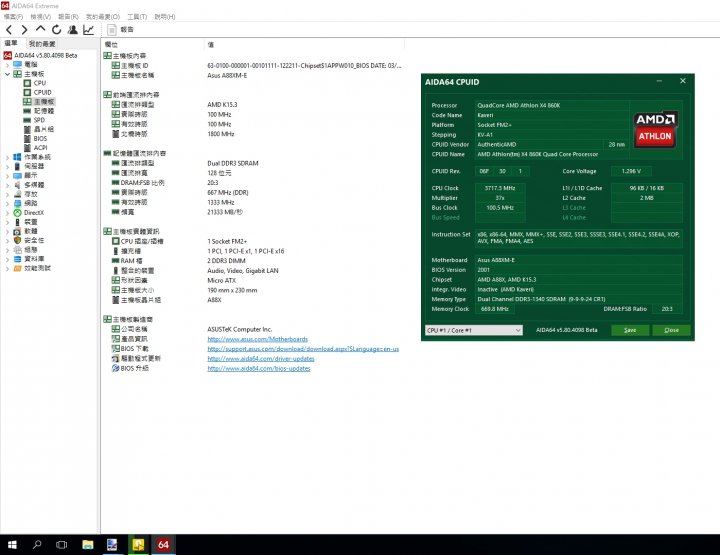Viewport: 720px width, 555px height.
Task: Switch to the 選單 menu tab
Action: pos(11,43)
